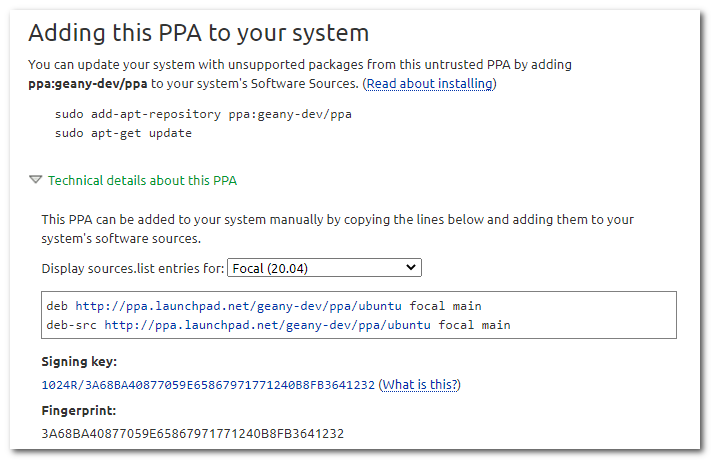Image resolution: width=711 pixels, height=460 pixels.
Task: Click the 'Fingerprint:' label
Action: (x=79, y=411)
